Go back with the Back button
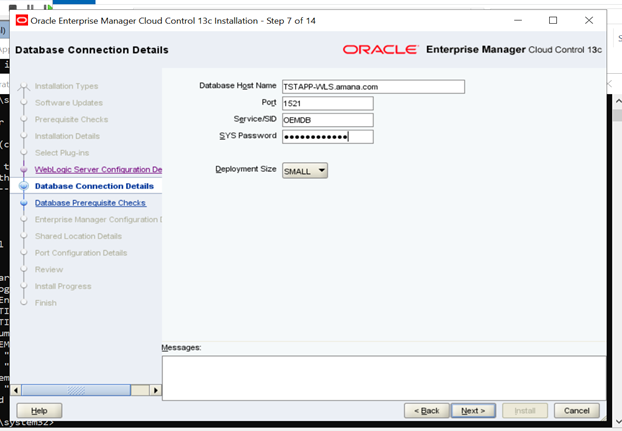Viewport: 622px width, 431px height. coord(425,410)
